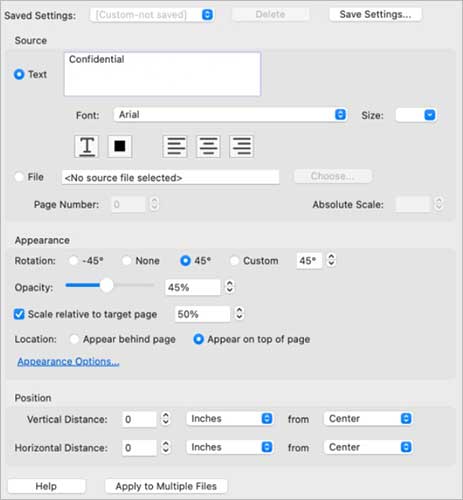Click the Help button
Viewport: 463px width, 500px height.
(x=46, y=486)
